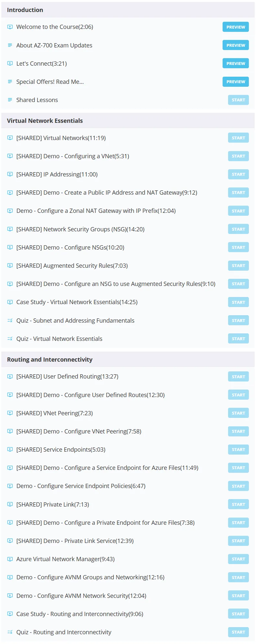Image resolution: width=256 pixels, height=644 pixels.
Task: Open Case Study - Virtual Network Essentials title
Action: pos(77,302)
